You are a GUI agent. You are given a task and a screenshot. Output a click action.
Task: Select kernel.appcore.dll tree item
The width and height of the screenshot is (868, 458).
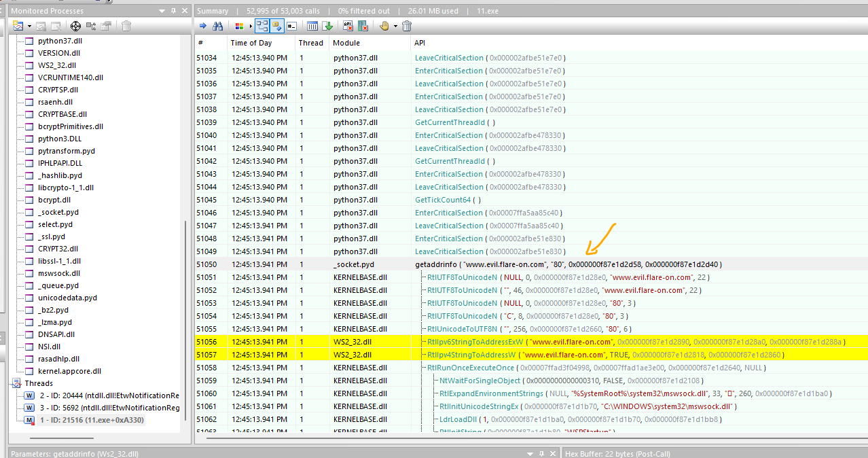click(x=69, y=371)
